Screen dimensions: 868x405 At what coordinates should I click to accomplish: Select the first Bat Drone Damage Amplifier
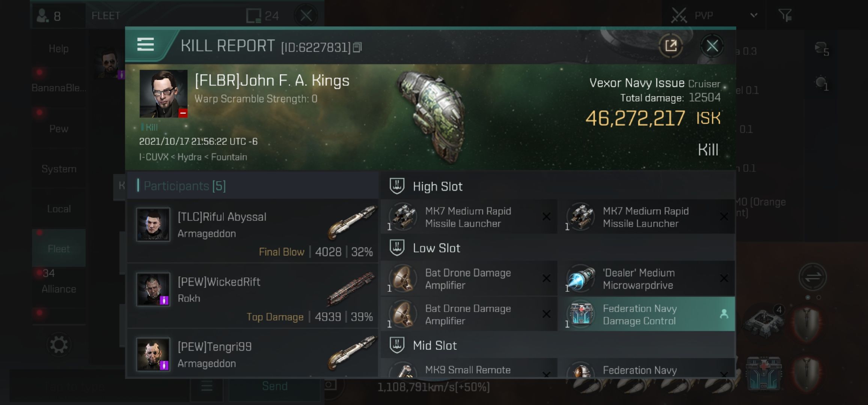pyautogui.click(x=469, y=279)
